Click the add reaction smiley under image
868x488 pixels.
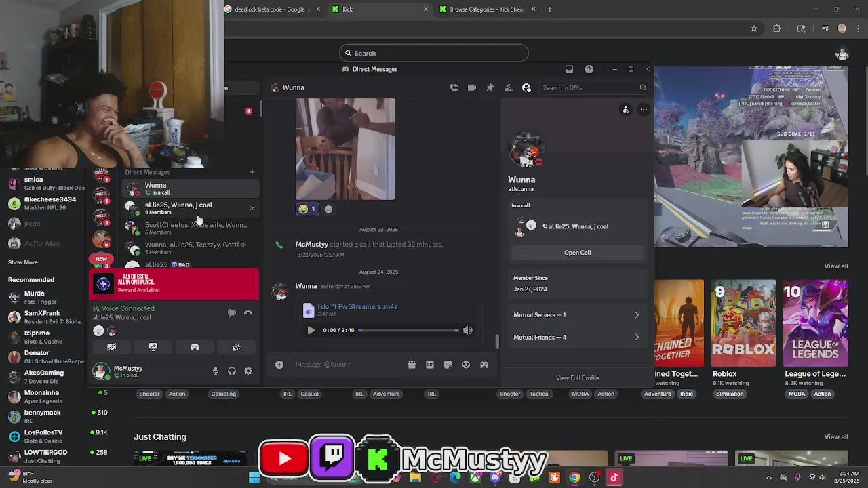point(329,209)
